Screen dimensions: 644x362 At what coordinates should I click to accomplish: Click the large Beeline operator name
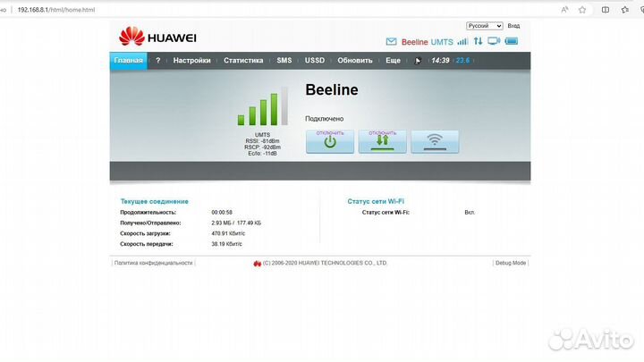332,90
